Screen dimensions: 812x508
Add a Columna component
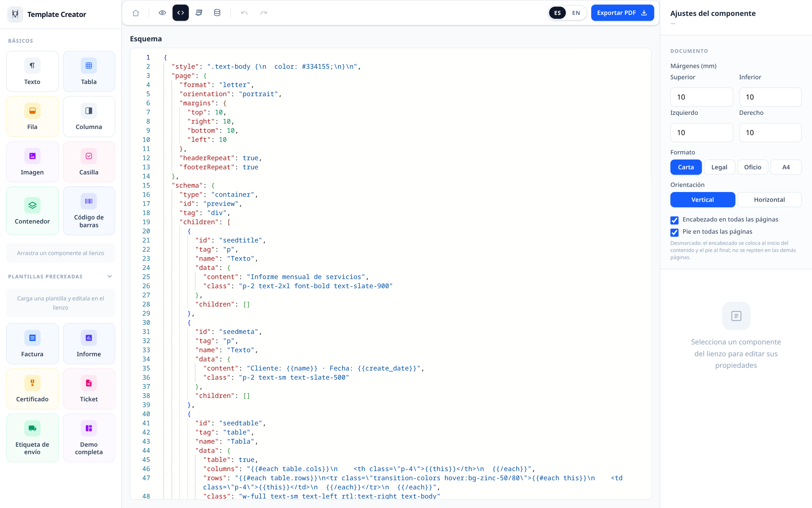[89, 117]
